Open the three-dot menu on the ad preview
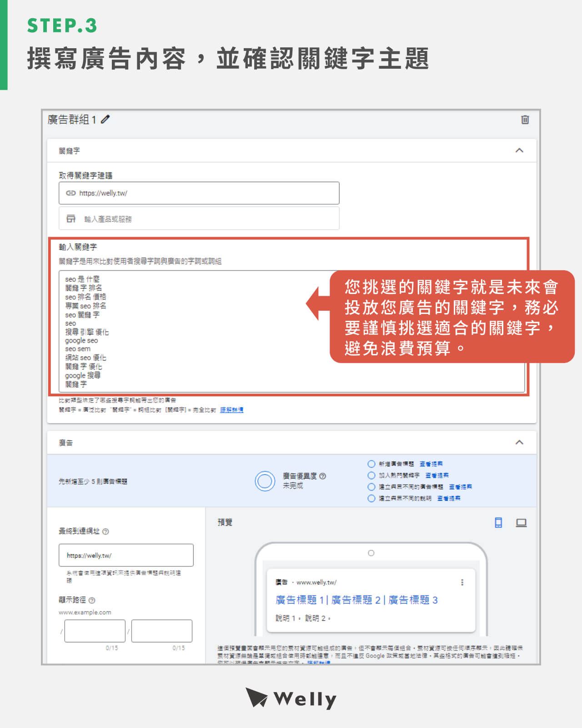 tap(462, 582)
